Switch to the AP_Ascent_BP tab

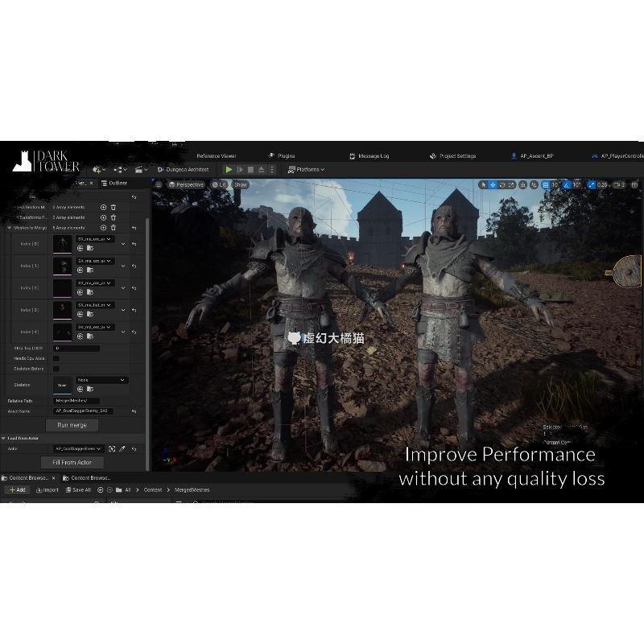coord(532,156)
